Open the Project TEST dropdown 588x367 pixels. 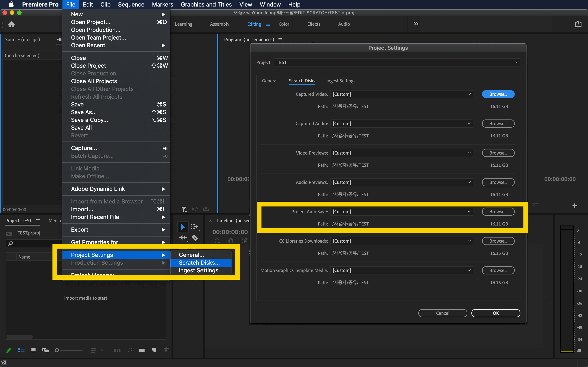pyautogui.click(x=396, y=62)
